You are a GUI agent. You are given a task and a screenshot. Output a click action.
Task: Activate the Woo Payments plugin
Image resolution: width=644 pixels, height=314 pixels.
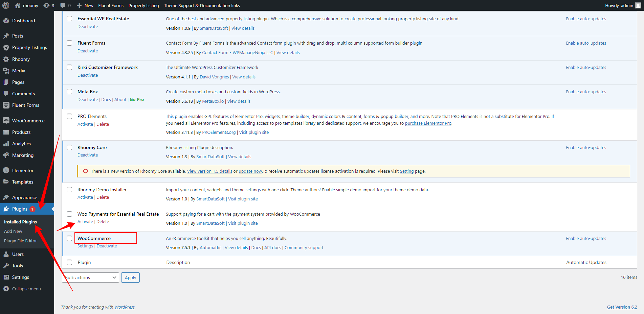(x=85, y=221)
